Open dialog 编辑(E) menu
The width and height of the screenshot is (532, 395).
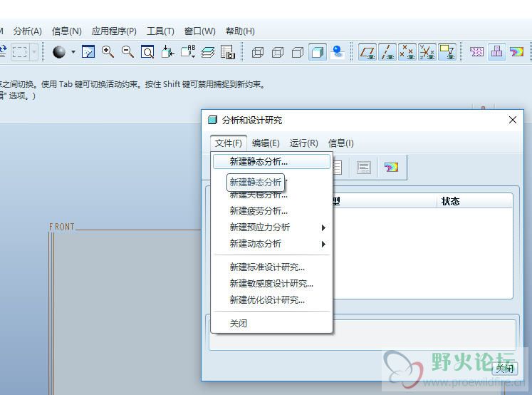266,143
